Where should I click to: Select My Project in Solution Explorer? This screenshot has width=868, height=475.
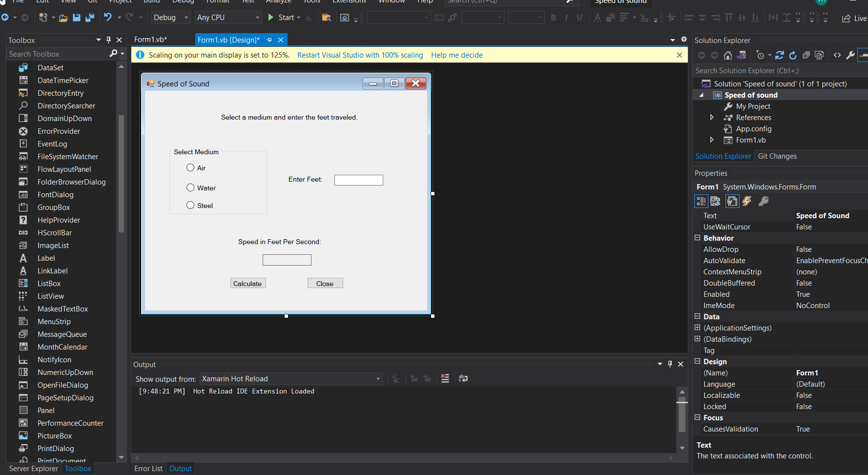coord(753,106)
